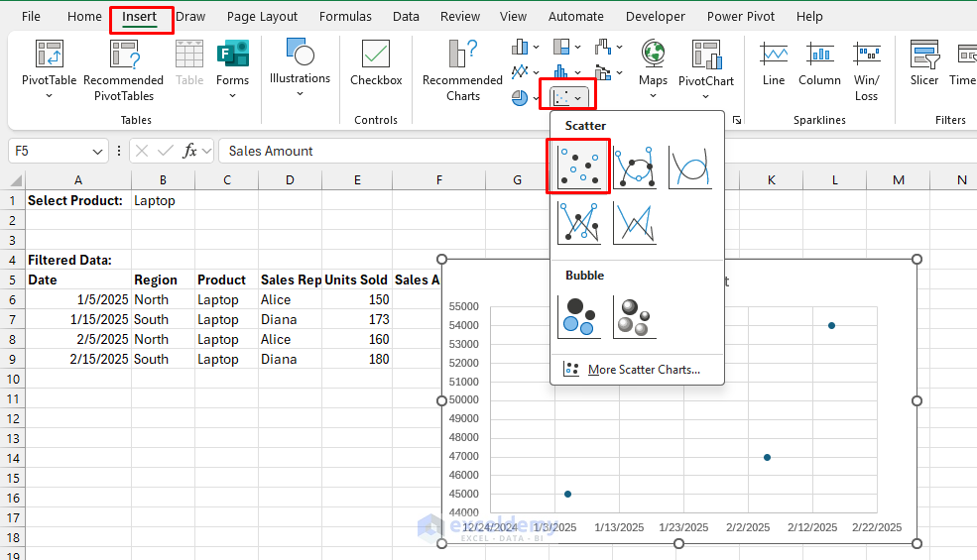The image size is (977, 560).
Task: Select the Units Sold header cell
Action: point(357,280)
